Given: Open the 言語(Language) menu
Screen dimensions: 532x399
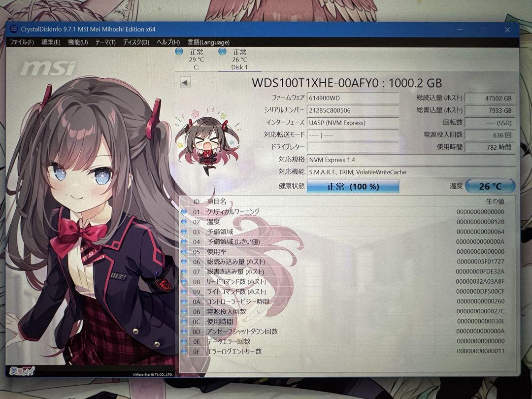Looking at the screenshot, I should [x=208, y=42].
